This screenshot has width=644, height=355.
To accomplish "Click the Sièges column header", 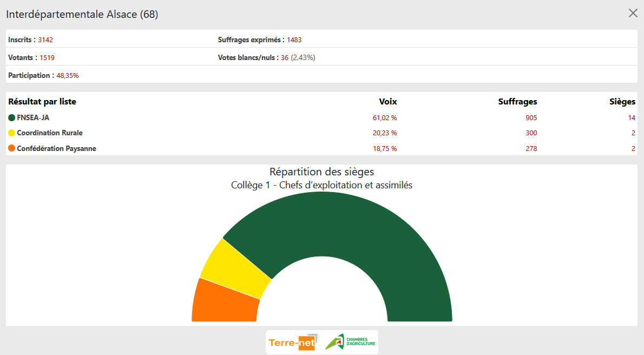I will [x=622, y=102].
